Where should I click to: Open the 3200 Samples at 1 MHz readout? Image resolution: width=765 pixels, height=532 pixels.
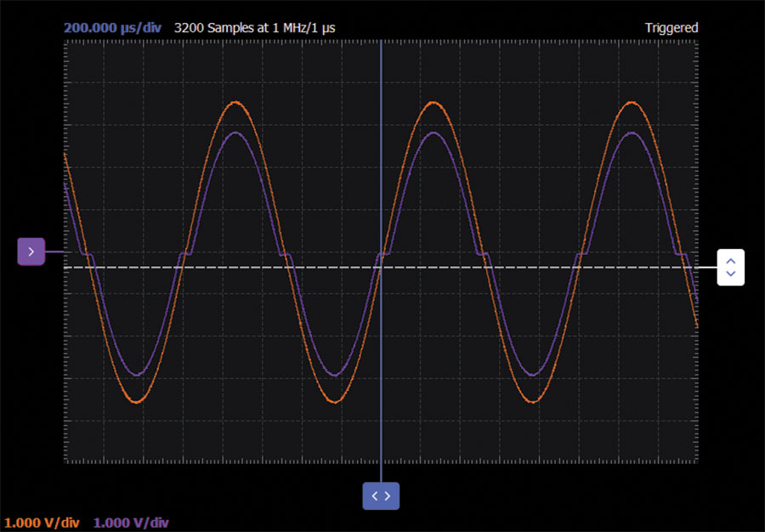tap(255, 28)
